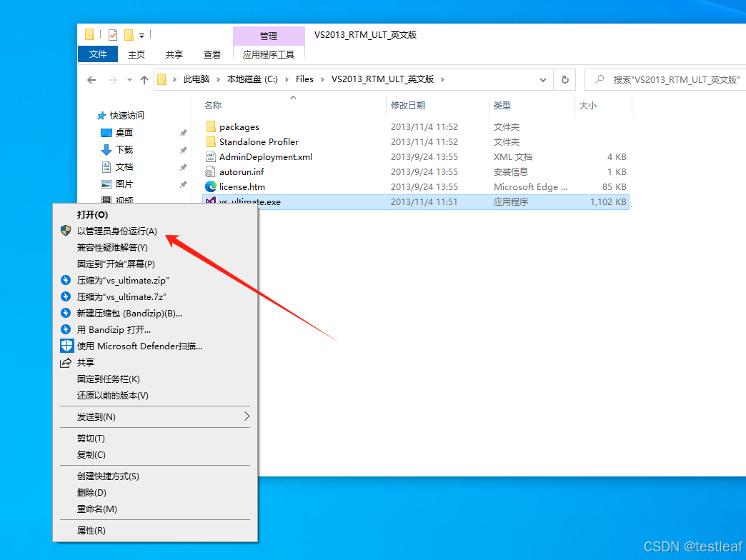Viewport: 746px width, 560px height.
Task: Select the autorun.inf file icon
Action: point(210,171)
